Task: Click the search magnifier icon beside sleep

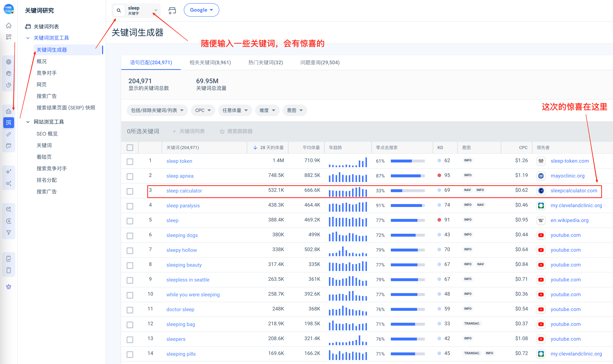Action: (x=119, y=10)
